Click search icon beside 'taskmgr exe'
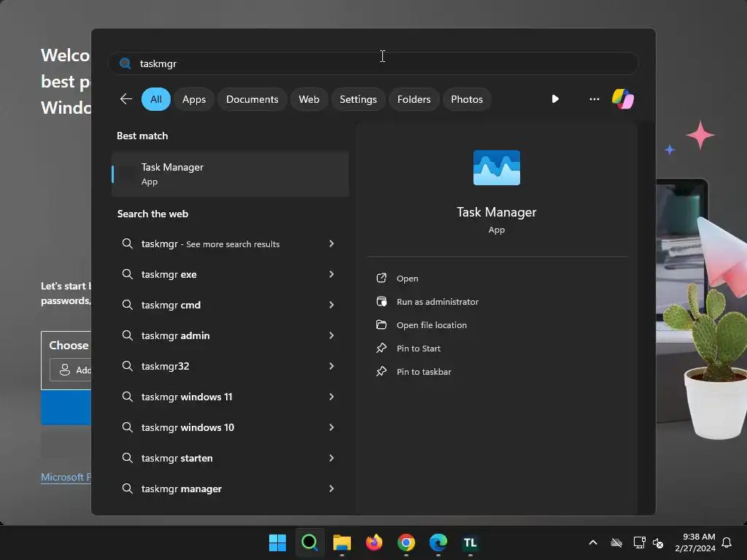 127,274
